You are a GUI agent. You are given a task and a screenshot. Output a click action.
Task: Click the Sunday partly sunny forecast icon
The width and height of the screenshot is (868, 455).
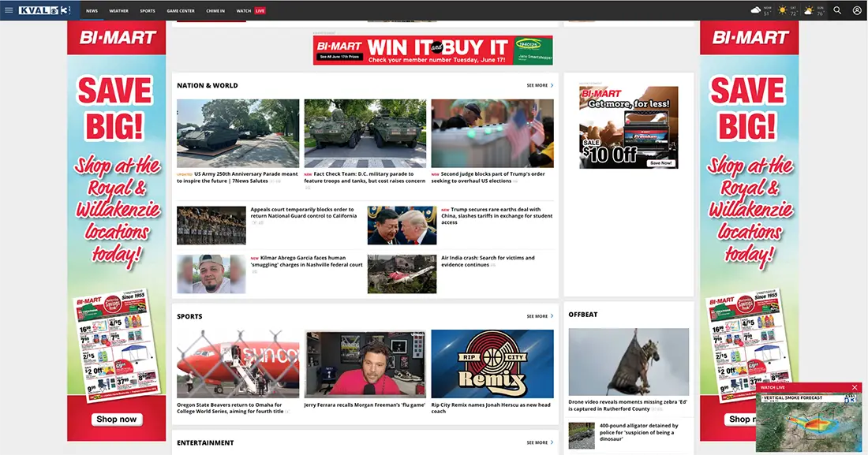pos(809,10)
